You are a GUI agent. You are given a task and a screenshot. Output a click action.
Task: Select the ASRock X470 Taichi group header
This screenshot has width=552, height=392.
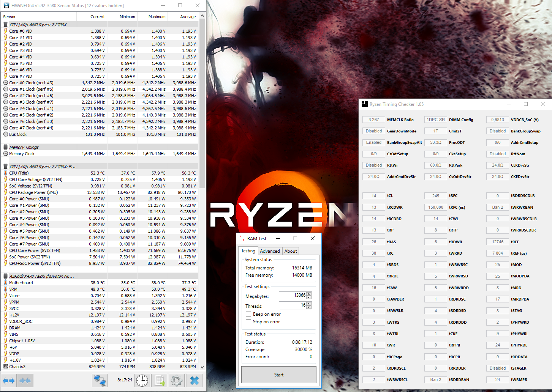click(x=100, y=276)
